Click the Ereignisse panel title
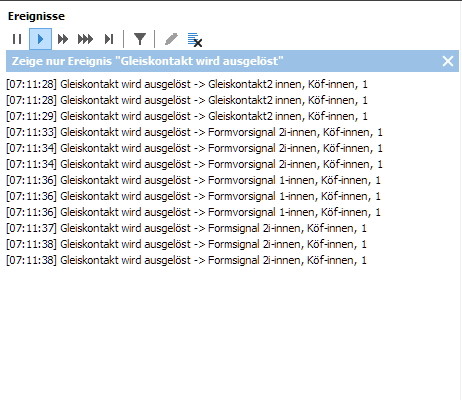Image resolution: width=462 pixels, height=400 pixels. click(36, 16)
